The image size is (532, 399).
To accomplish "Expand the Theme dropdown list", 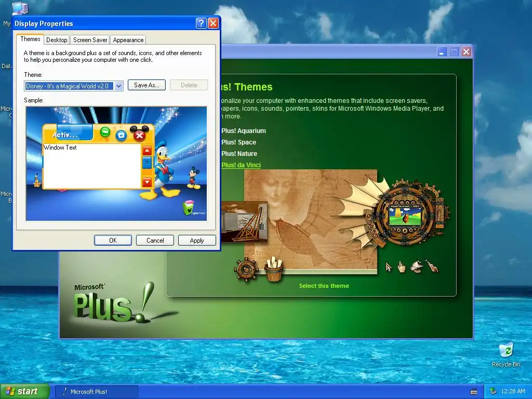I will [118, 86].
